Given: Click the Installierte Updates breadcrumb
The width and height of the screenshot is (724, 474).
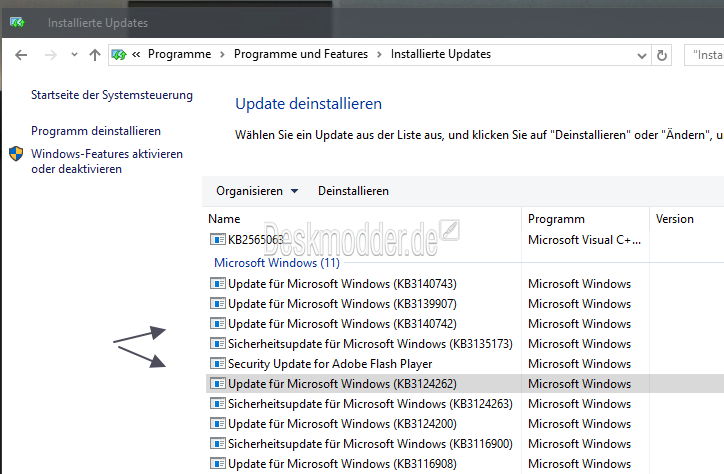Looking at the screenshot, I should 440,54.
